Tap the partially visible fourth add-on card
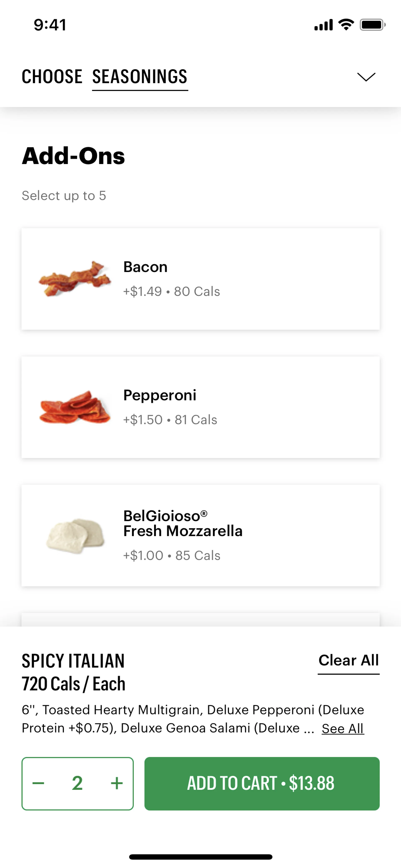The width and height of the screenshot is (401, 868). (200, 620)
